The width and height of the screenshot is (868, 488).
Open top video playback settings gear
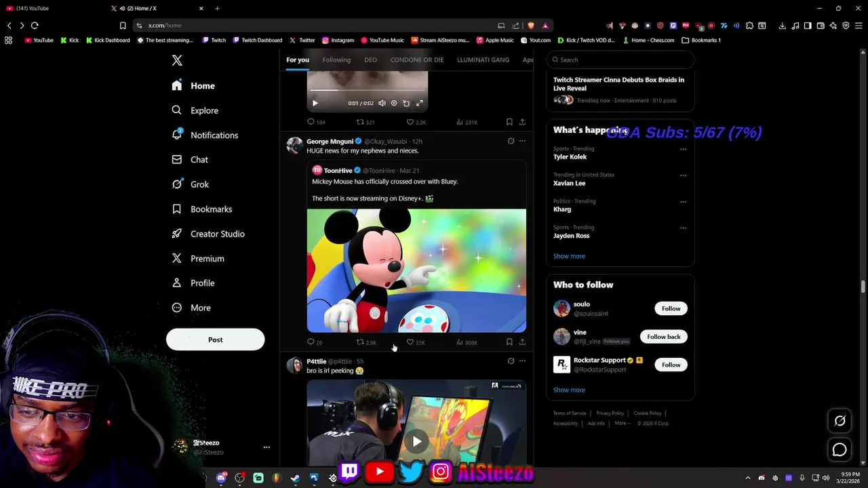coord(394,103)
